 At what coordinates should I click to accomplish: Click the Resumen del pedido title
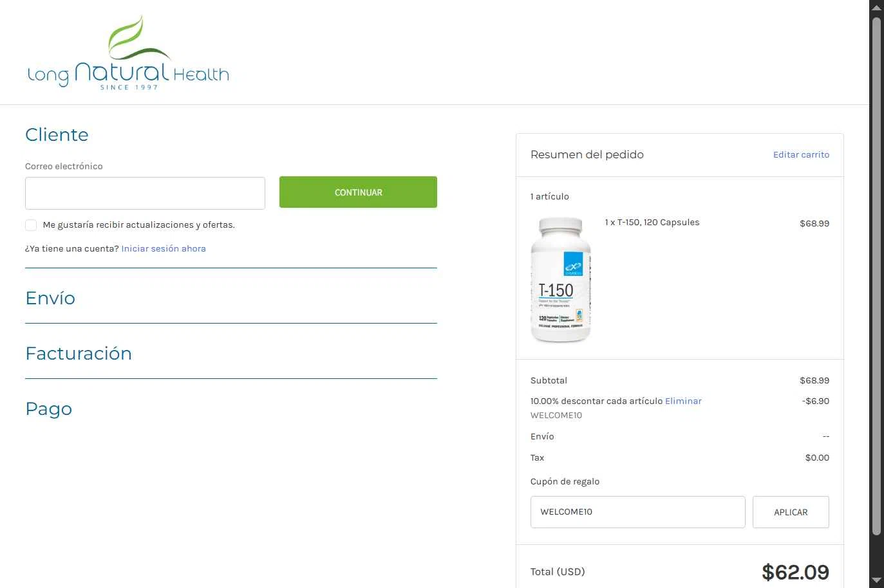(x=587, y=154)
